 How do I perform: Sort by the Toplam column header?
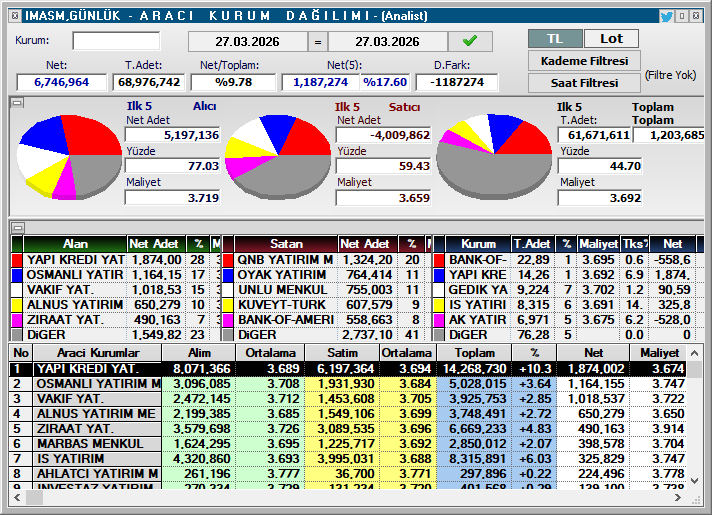coord(474,353)
